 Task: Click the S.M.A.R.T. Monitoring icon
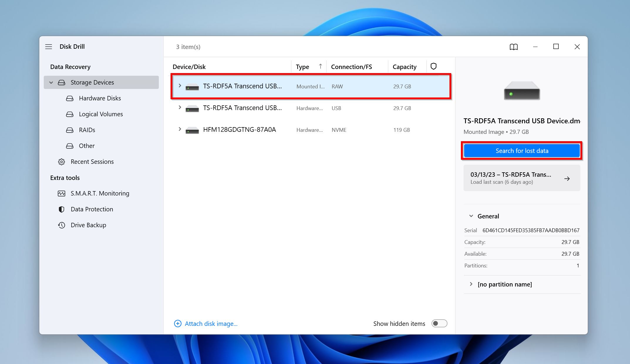point(62,193)
